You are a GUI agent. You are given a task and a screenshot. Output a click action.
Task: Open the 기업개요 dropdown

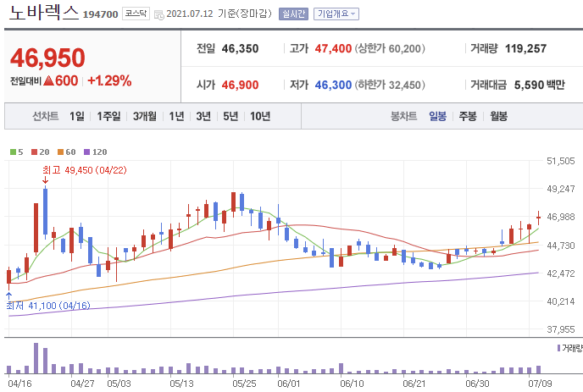pyautogui.click(x=336, y=14)
